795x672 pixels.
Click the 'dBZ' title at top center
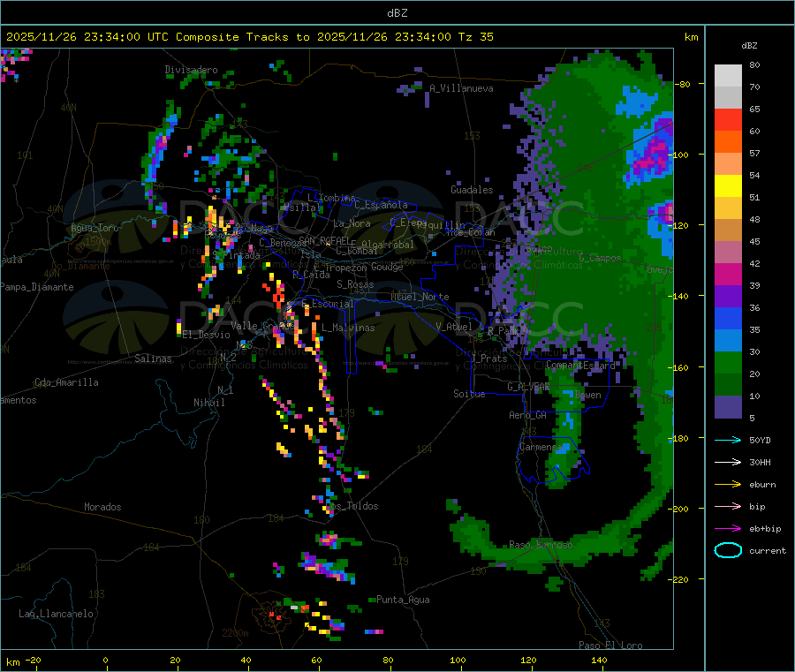coord(397,13)
